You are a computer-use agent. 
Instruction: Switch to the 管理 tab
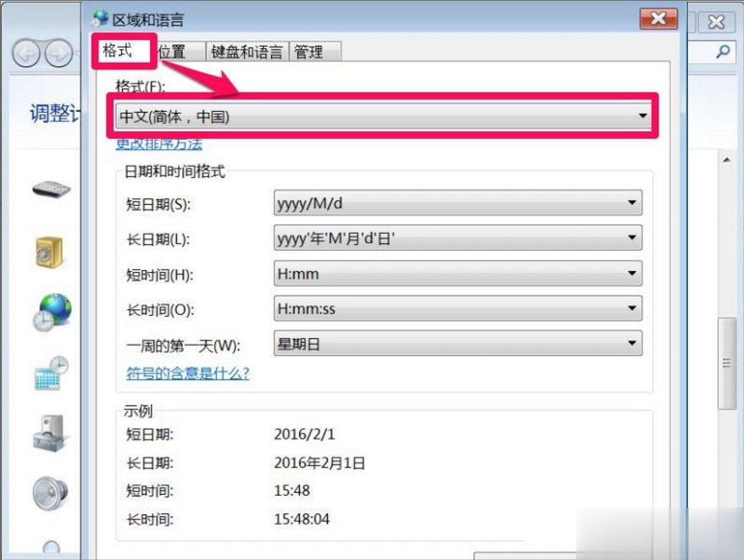[314, 51]
